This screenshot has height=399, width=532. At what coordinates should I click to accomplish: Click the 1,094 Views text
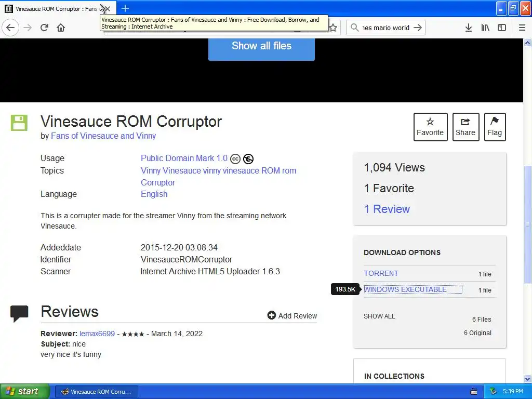(394, 168)
